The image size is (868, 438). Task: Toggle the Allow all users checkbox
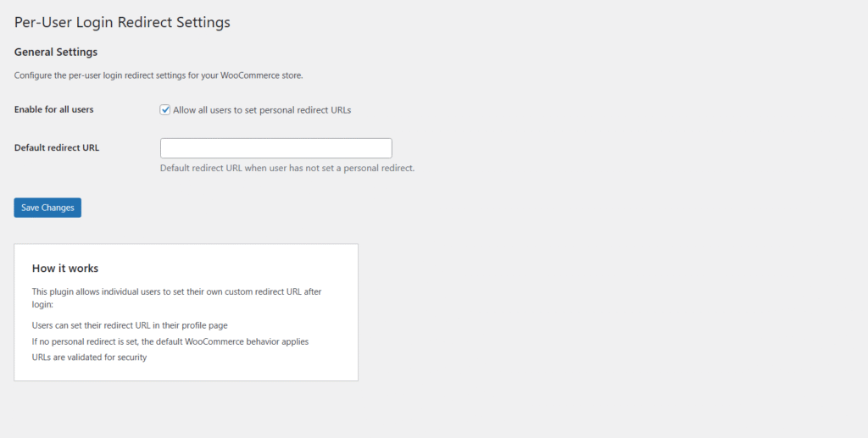click(165, 109)
